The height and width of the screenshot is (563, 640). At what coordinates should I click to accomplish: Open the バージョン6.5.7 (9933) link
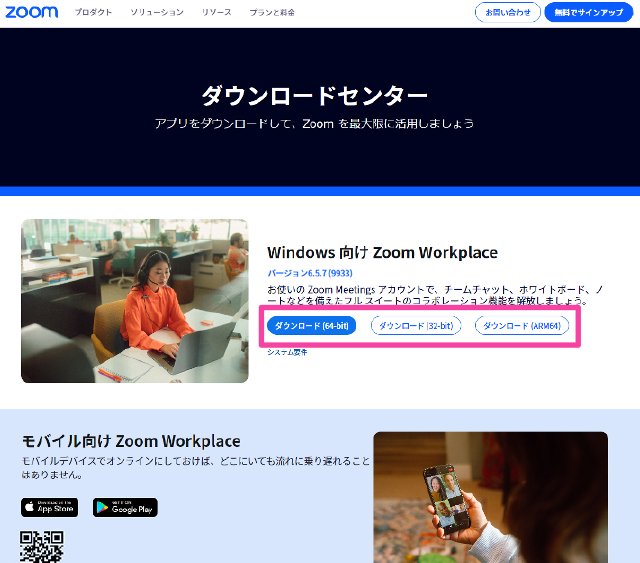tap(309, 273)
